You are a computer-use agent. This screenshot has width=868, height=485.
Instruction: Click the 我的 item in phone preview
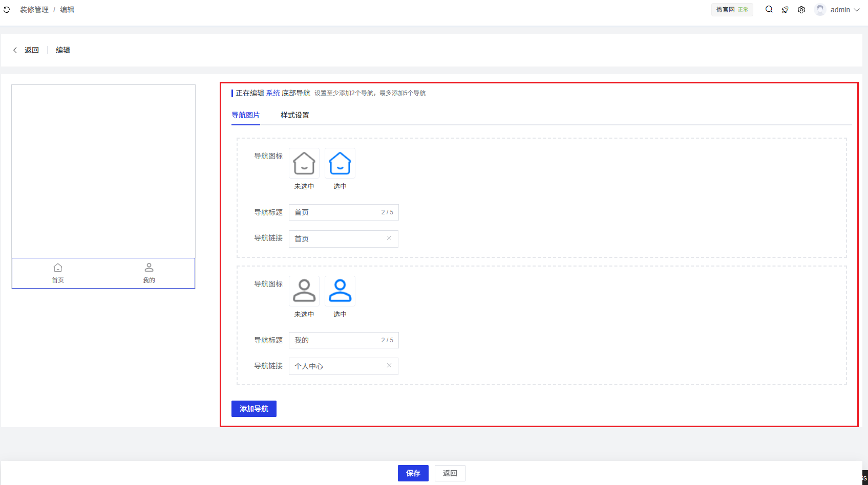tap(149, 273)
